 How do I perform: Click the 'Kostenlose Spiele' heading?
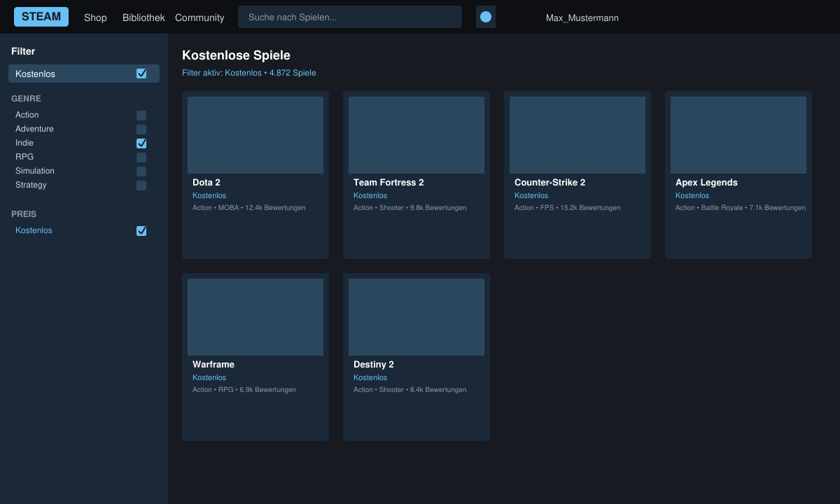(236, 55)
